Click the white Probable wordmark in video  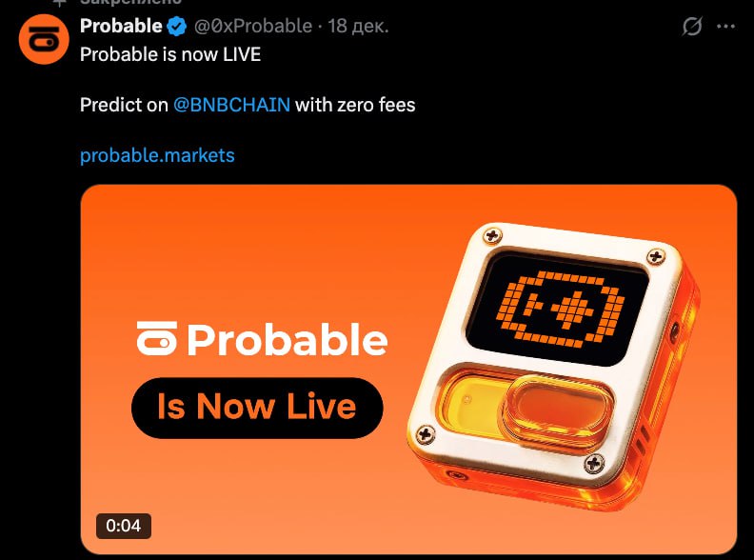[x=288, y=340]
